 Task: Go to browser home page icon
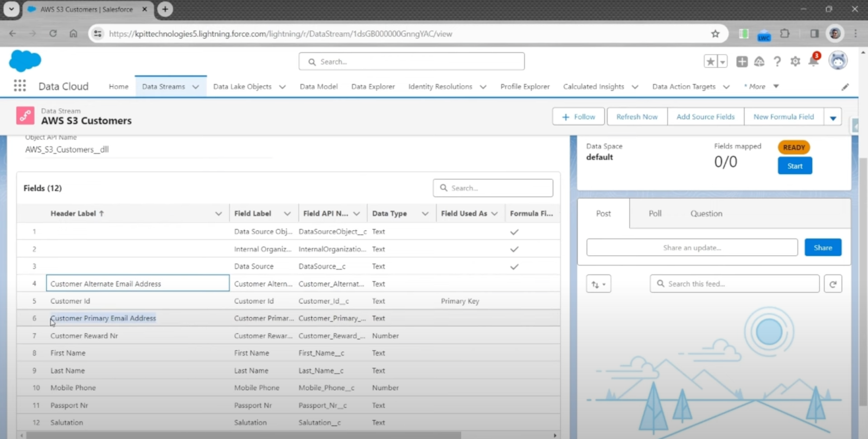(x=73, y=34)
